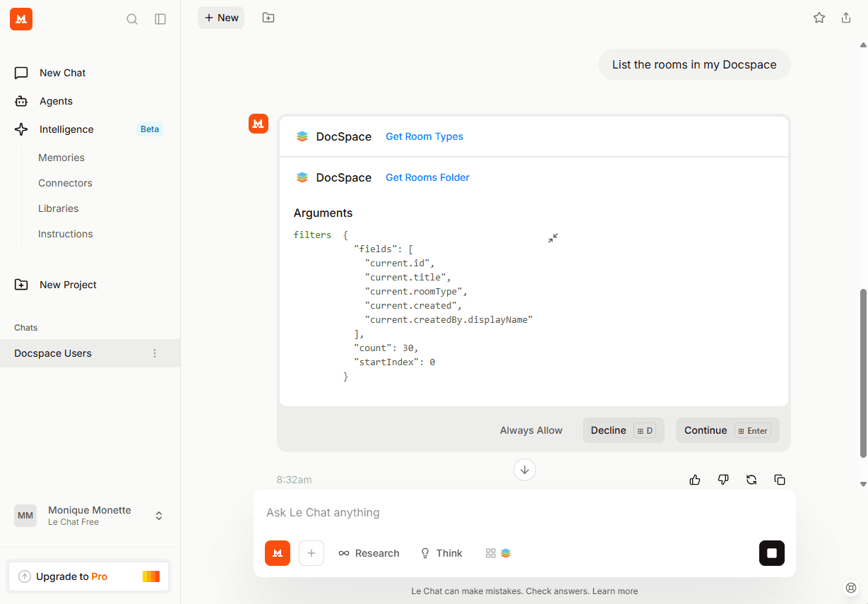
Task: Expand Monique Monette account menu
Action: click(x=159, y=516)
